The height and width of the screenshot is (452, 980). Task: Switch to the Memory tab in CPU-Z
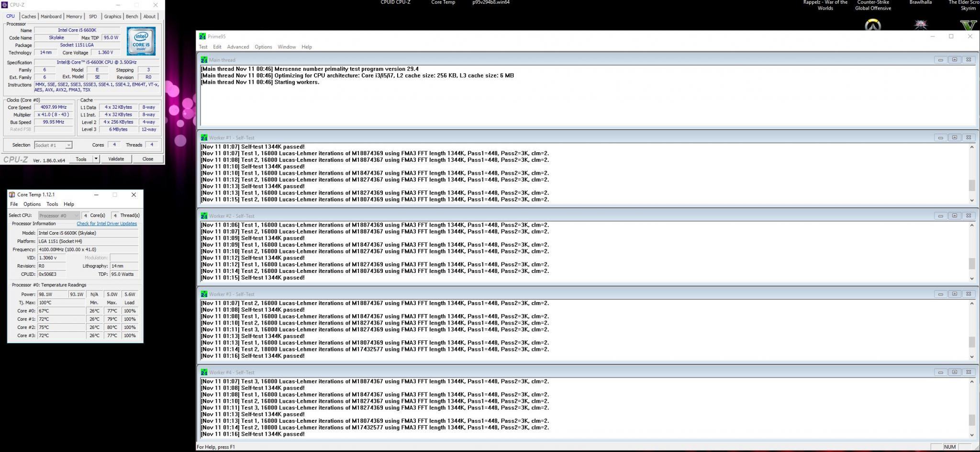74,16
